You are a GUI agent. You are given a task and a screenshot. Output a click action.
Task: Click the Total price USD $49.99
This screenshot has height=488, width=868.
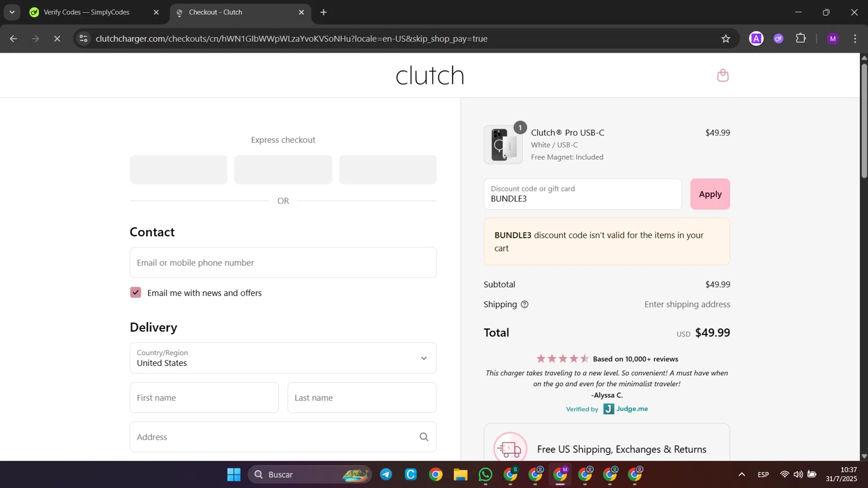click(703, 333)
